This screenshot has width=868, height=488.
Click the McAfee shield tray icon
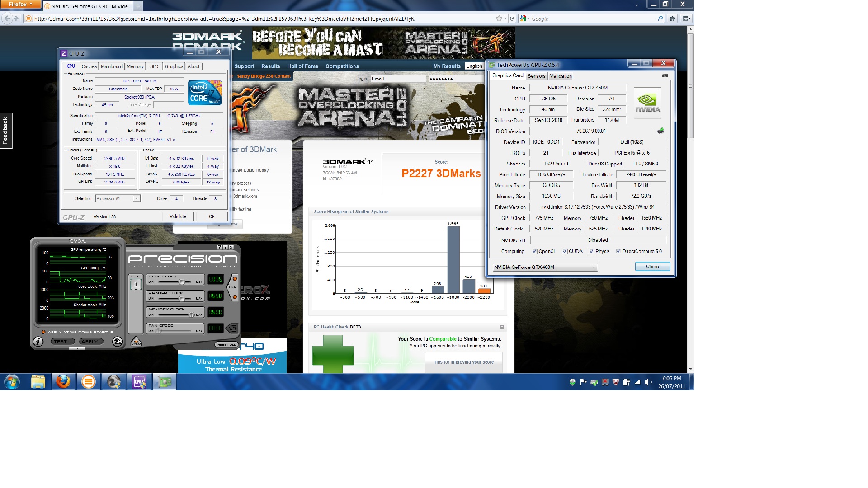616,382
